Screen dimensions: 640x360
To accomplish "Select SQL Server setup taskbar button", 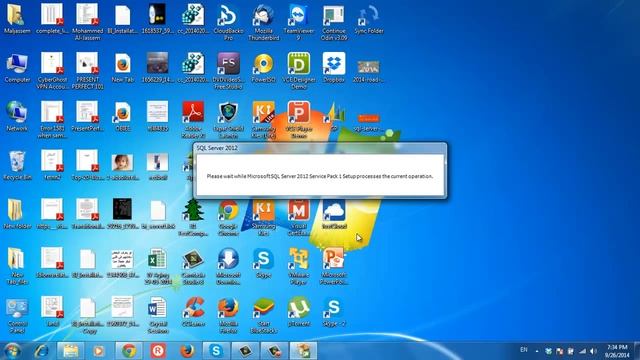I will pyautogui.click(x=303, y=351).
